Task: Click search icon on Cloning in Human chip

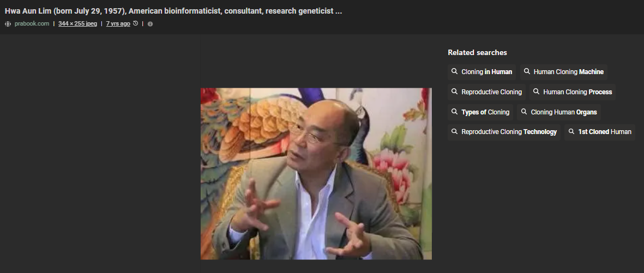Action: pos(454,71)
